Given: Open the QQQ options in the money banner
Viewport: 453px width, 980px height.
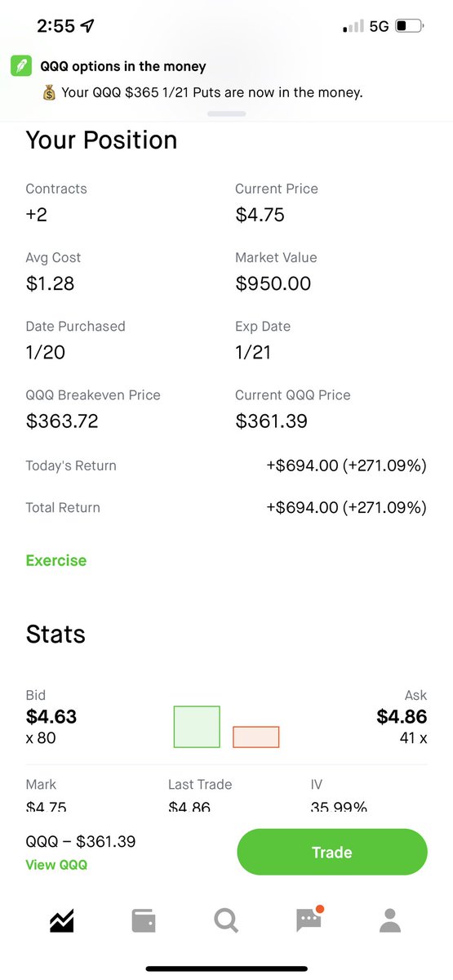Looking at the screenshot, I should [x=226, y=79].
